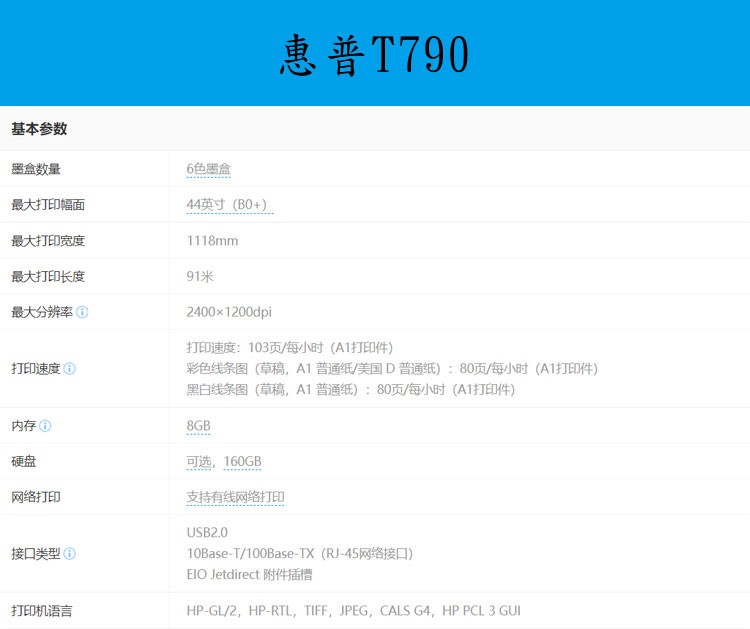Click the 103页/每小时 print speed line
The height and width of the screenshot is (629, 750).
[290, 348]
